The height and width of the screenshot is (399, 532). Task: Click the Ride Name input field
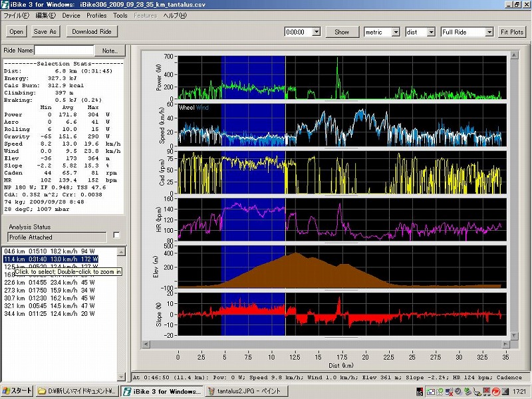point(63,51)
